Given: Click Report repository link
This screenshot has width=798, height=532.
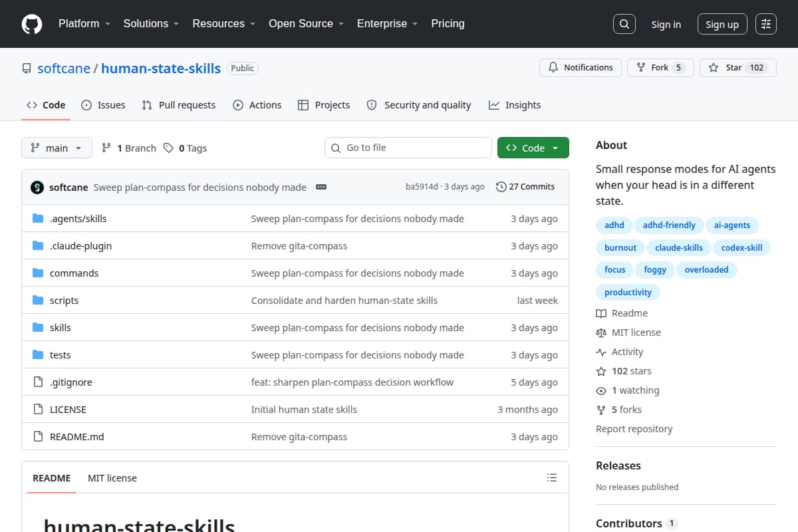Looking at the screenshot, I should [x=634, y=429].
